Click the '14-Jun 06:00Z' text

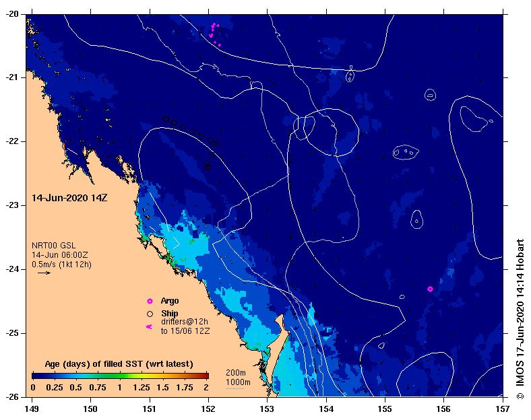pyautogui.click(x=59, y=255)
